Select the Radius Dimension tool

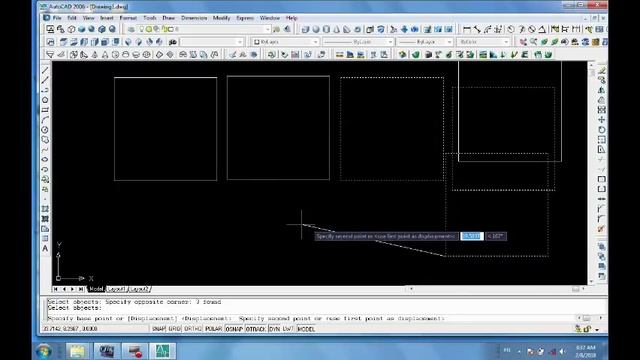tap(511, 29)
